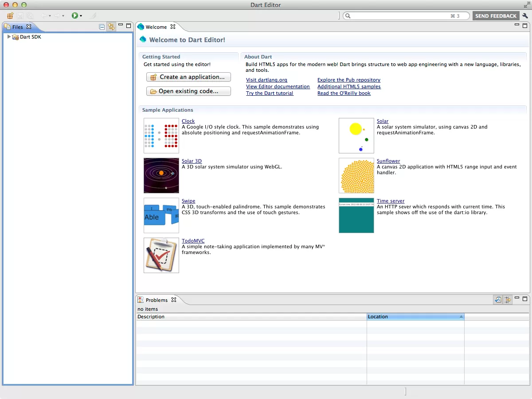Click the Sunflower sample thumbnail

(356, 176)
